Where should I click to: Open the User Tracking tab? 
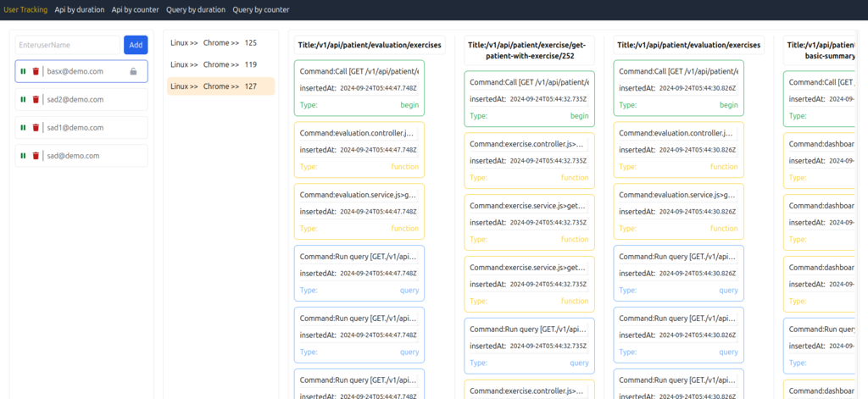pyautogui.click(x=25, y=9)
